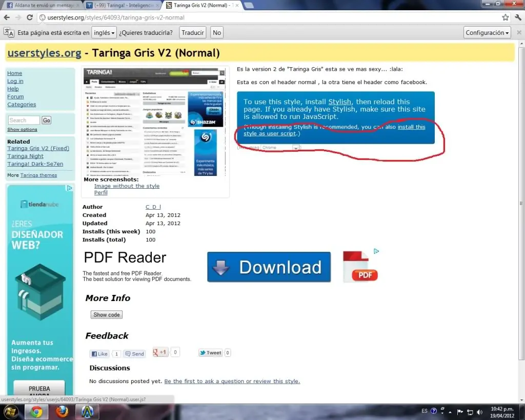525x420 pixels.
Task: Click the red PDF file icon
Action: coord(360,267)
